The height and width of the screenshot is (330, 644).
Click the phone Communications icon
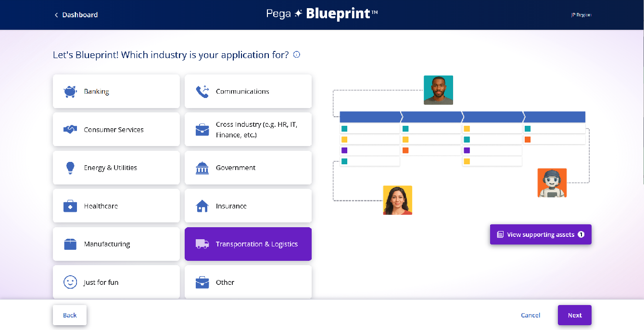[x=202, y=91]
